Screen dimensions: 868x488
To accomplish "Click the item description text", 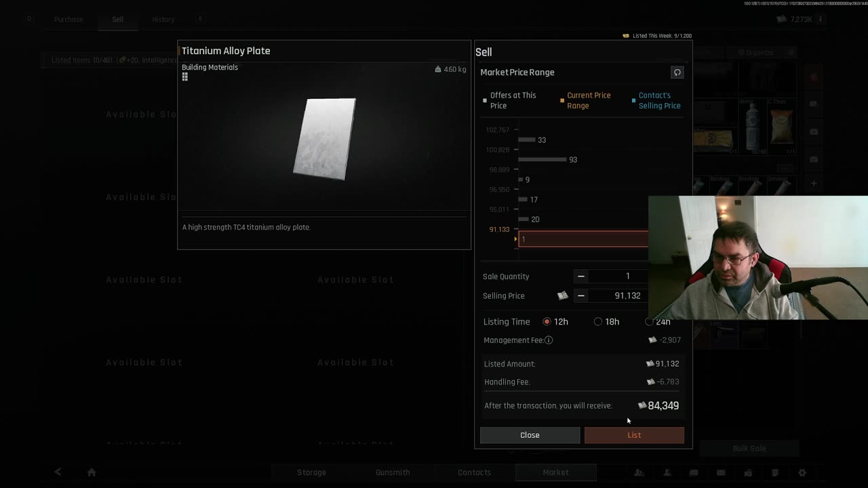I will coord(246,227).
